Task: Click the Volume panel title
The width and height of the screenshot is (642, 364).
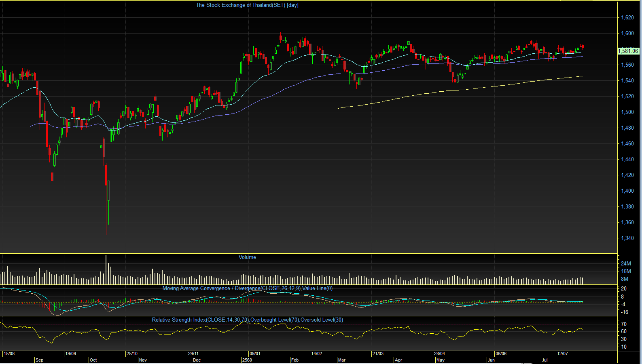Action: pyautogui.click(x=247, y=257)
